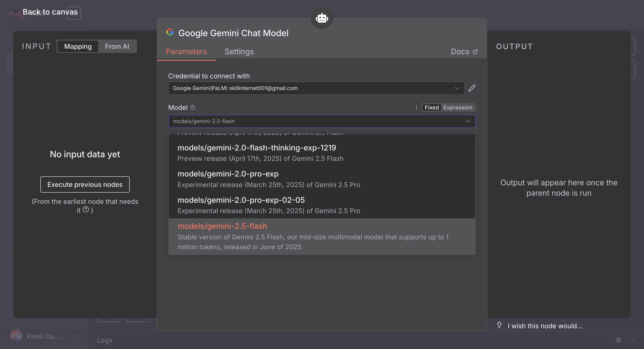Collapse the Model dropdown list
Image resolution: width=644 pixels, height=349 pixels.
[x=468, y=121]
